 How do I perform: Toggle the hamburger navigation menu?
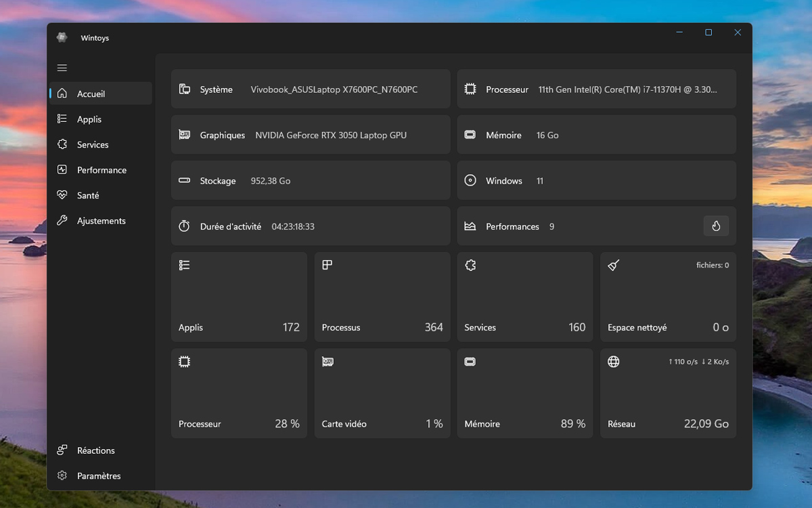pyautogui.click(x=62, y=68)
